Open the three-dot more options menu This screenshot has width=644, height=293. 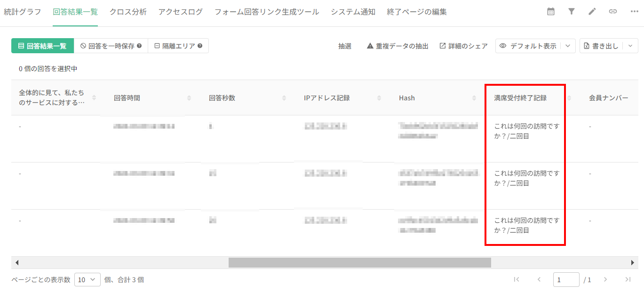[x=634, y=12]
